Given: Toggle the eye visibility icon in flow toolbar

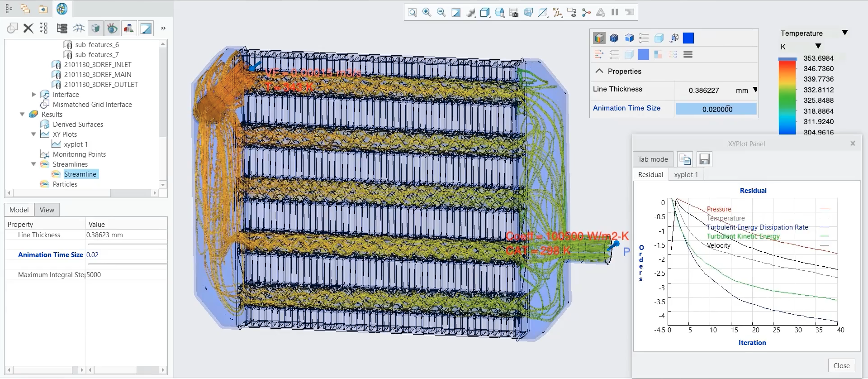Looking at the screenshot, I should point(112,29).
